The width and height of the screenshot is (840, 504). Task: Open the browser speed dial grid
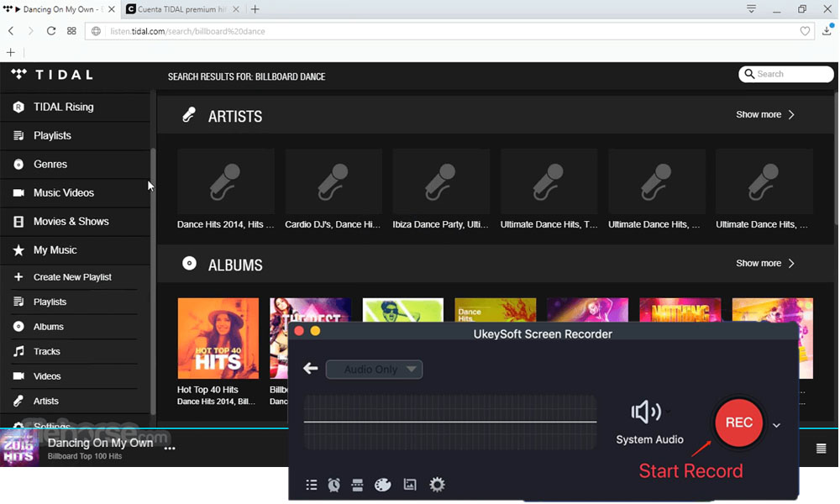coord(71,31)
